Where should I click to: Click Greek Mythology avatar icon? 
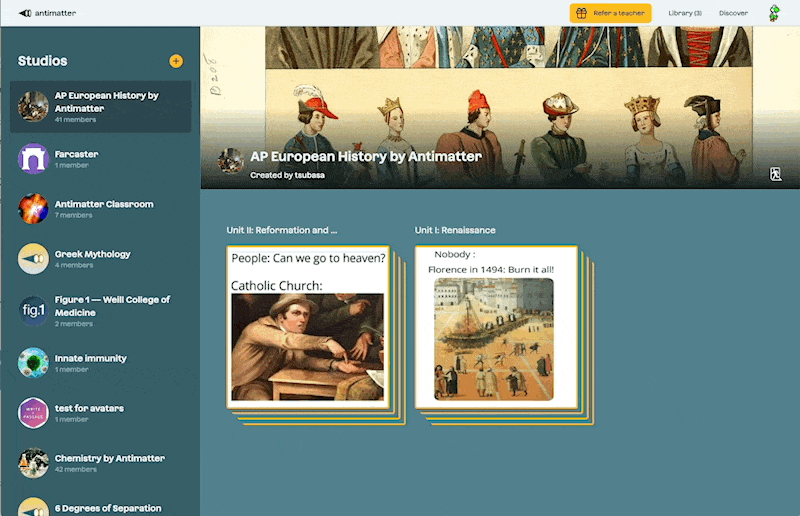pos(33,258)
